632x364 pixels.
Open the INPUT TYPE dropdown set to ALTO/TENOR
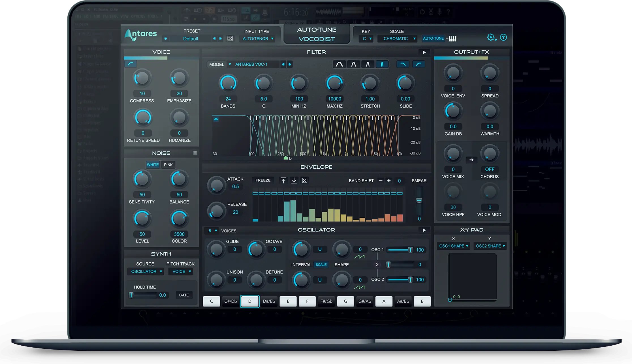[x=257, y=38]
